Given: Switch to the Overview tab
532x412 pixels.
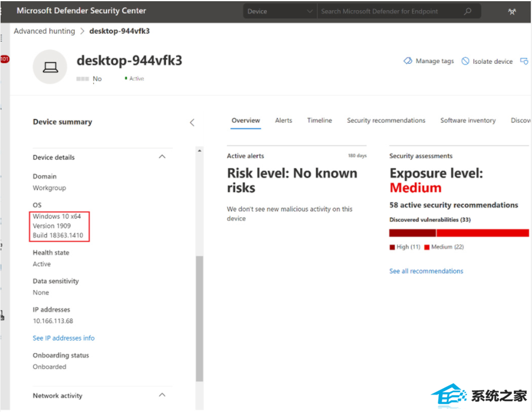Looking at the screenshot, I should click(x=246, y=120).
